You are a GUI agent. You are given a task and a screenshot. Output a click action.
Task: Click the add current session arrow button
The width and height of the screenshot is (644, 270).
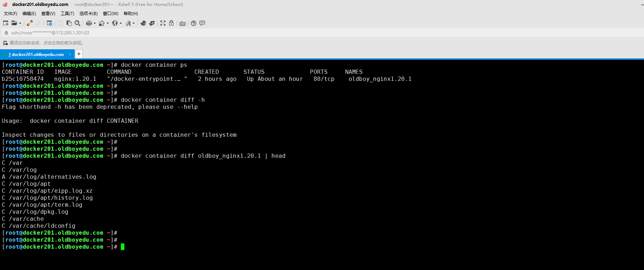click(x=5, y=43)
